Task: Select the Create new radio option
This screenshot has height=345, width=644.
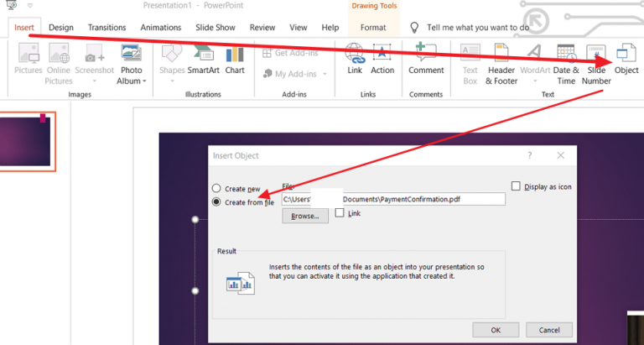Action: click(216, 189)
